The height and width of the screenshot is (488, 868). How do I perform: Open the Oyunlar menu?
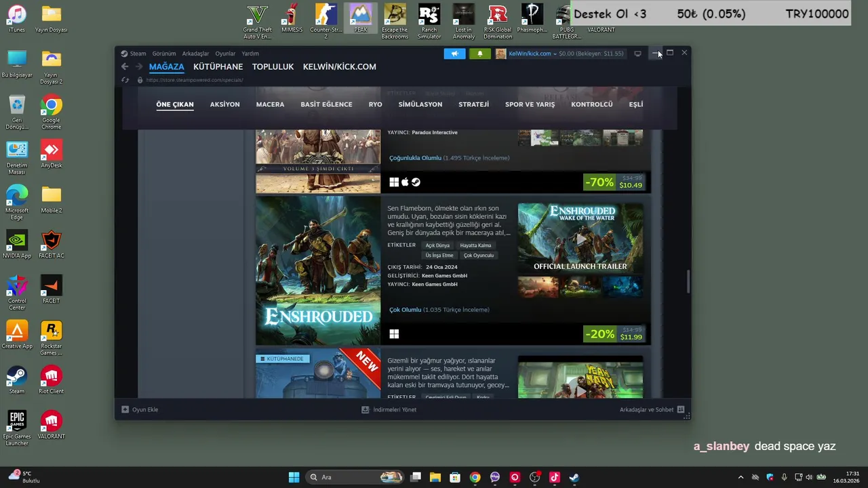[x=225, y=54]
